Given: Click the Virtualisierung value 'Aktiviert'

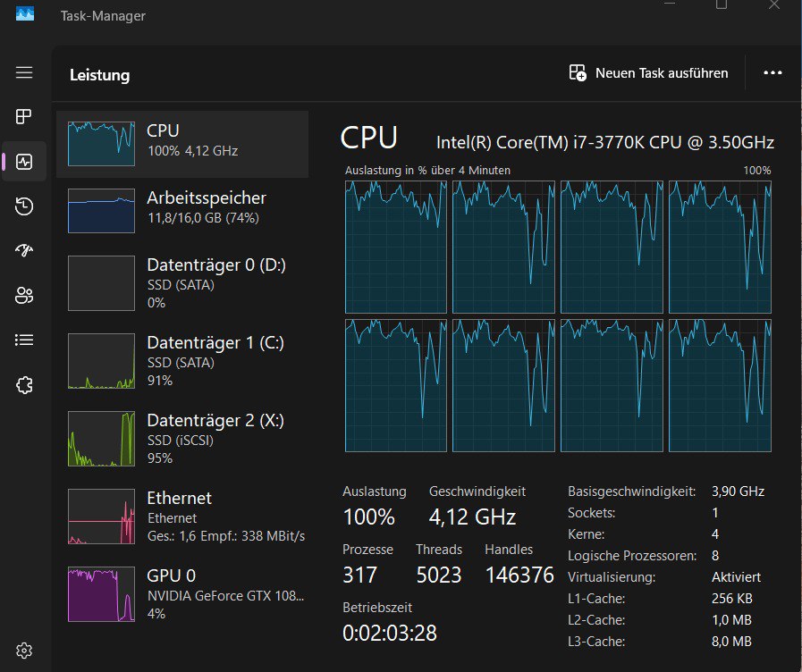Looking at the screenshot, I should pos(736,577).
